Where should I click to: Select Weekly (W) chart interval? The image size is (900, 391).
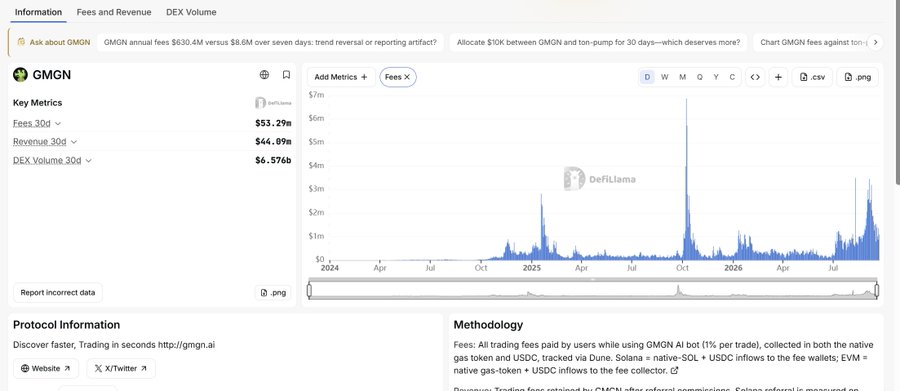(x=665, y=77)
